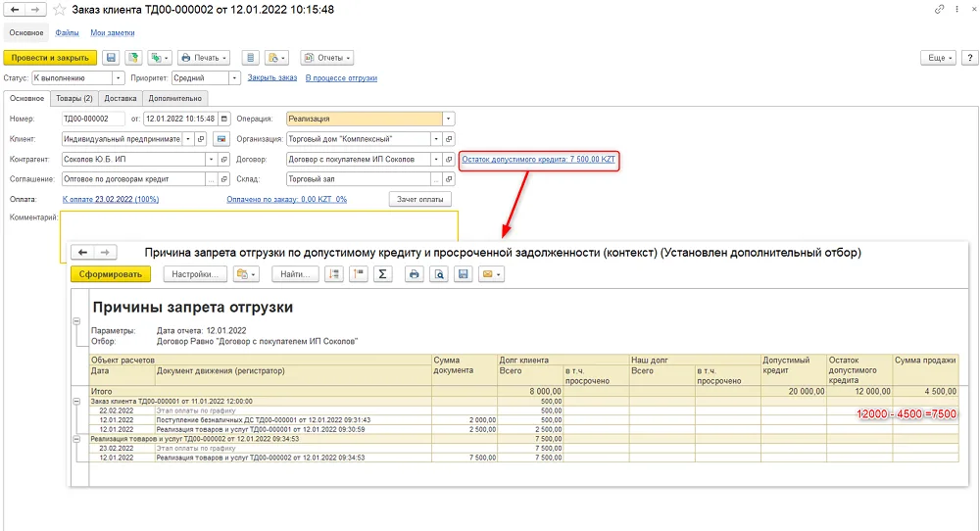The height and width of the screenshot is (531, 980).
Task: Open the document movements list icon
Action: click(250, 58)
